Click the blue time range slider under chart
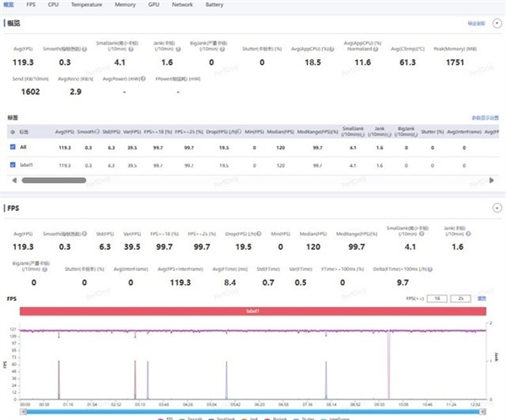This screenshot has height=420, width=506. click(x=252, y=411)
